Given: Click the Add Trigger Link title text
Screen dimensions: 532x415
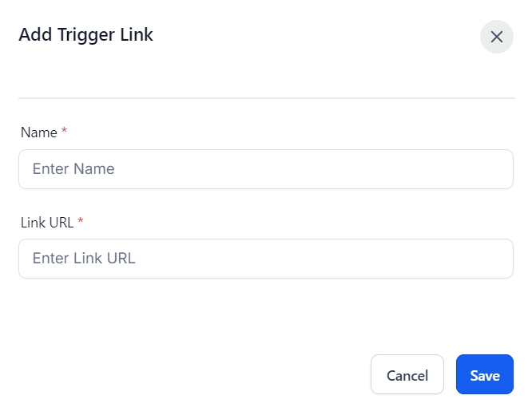Looking at the screenshot, I should click(x=85, y=35).
